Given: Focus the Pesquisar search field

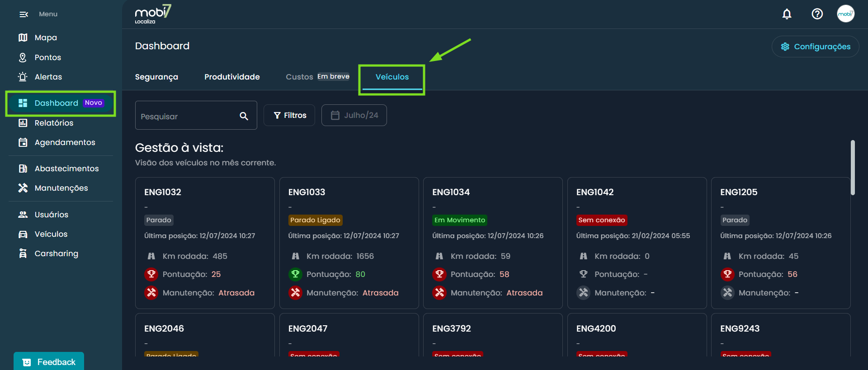Looking at the screenshot, I should tap(188, 116).
